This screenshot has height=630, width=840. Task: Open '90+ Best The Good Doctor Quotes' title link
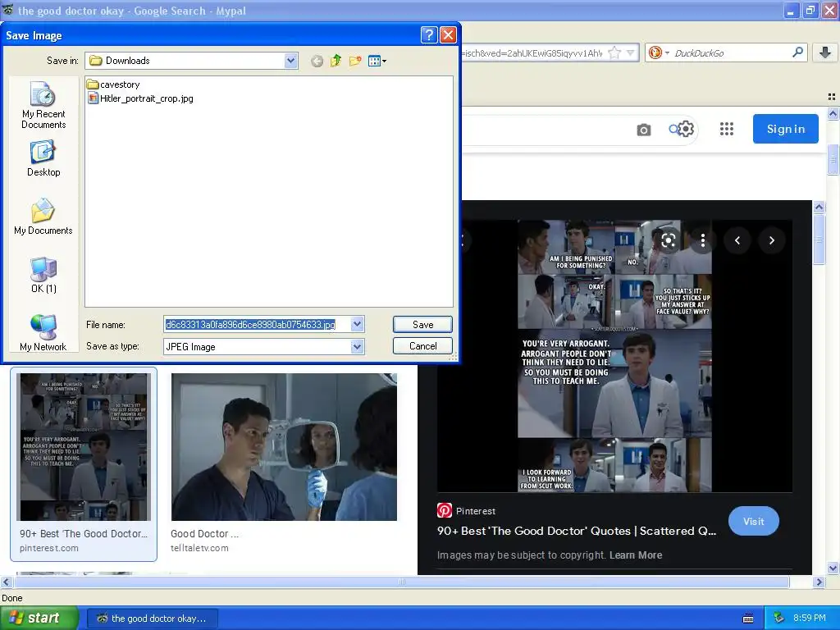tap(577, 531)
